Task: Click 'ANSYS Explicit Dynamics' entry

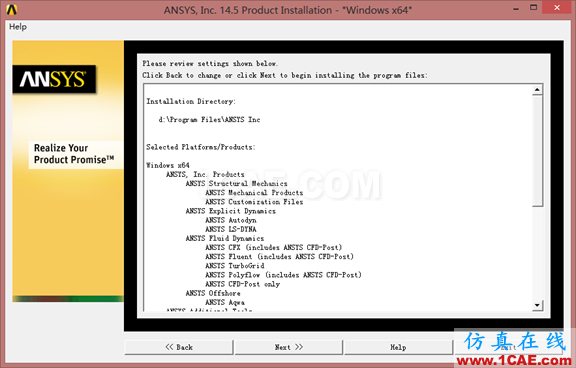Action: click(231, 211)
